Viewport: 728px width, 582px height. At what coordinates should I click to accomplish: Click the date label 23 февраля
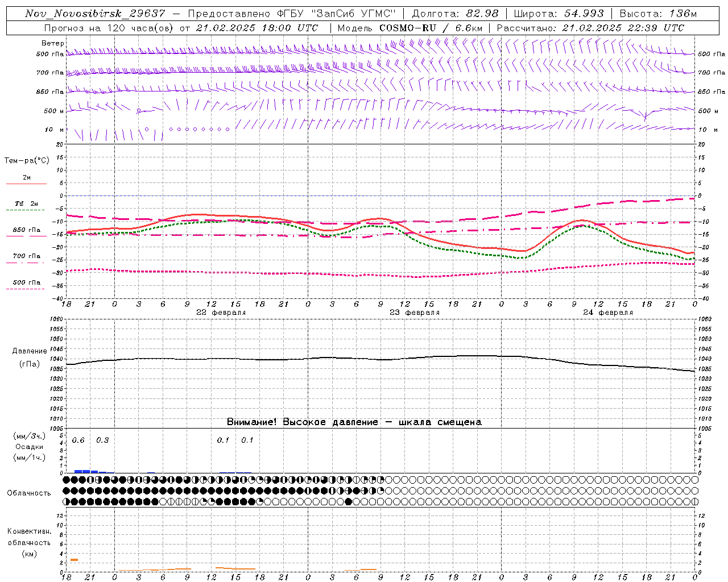pyautogui.click(x=415, y=313)
